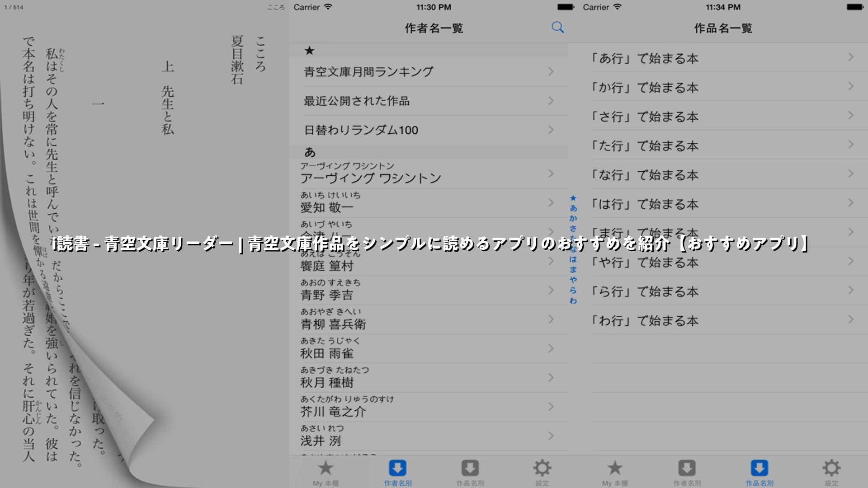Jump to ★ in side index
868x488 pixels.
pos(573,198)
